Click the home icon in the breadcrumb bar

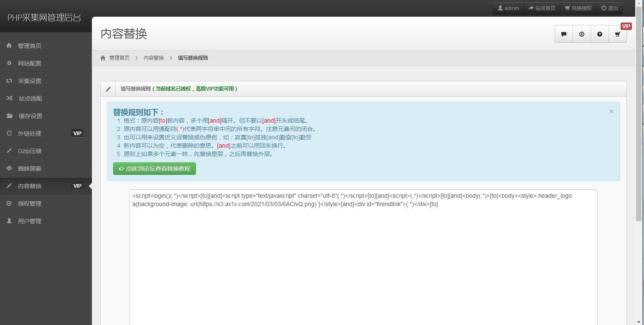(103, 58)
